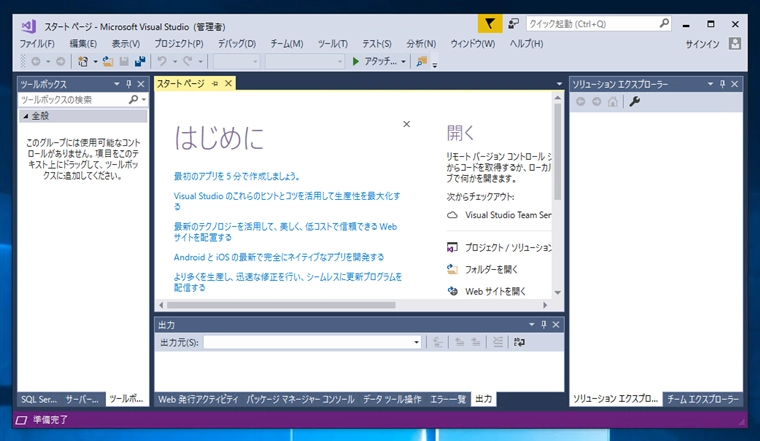Click the Attach (アタッチ) green play button

coord(356,62)
